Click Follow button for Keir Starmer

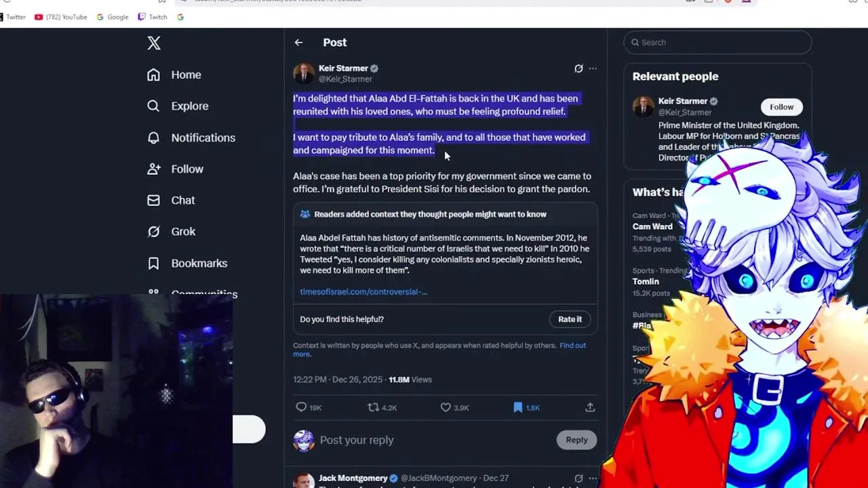tap(781, 107)
